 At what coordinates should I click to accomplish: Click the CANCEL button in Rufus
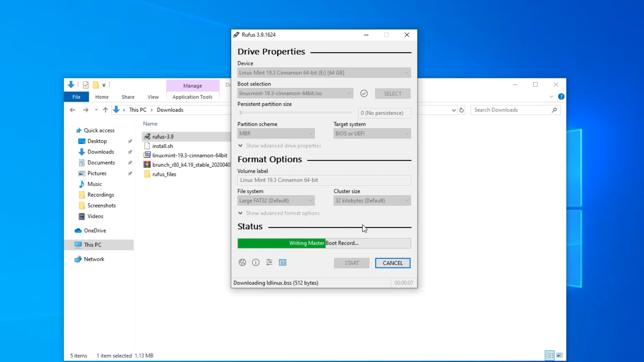(392, 263)
